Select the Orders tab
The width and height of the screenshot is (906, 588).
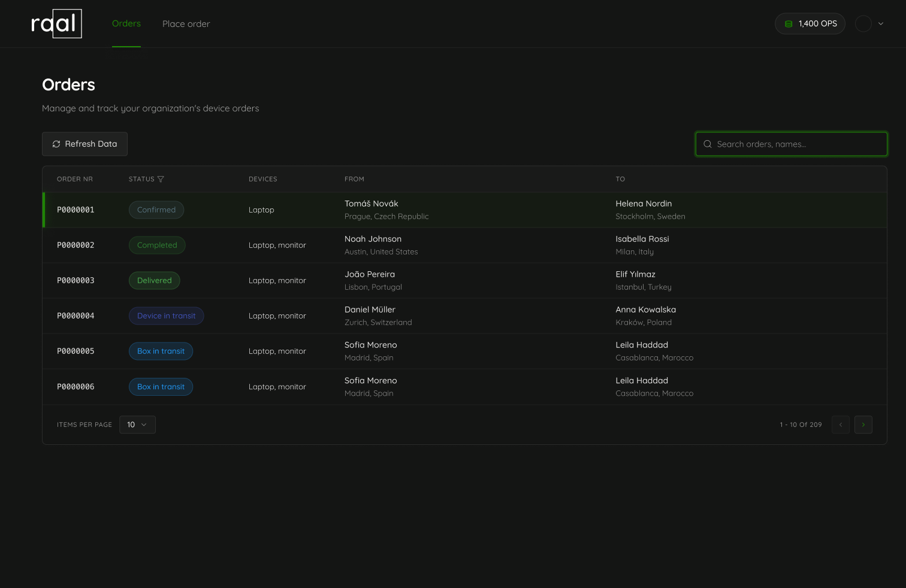[126, 23]
